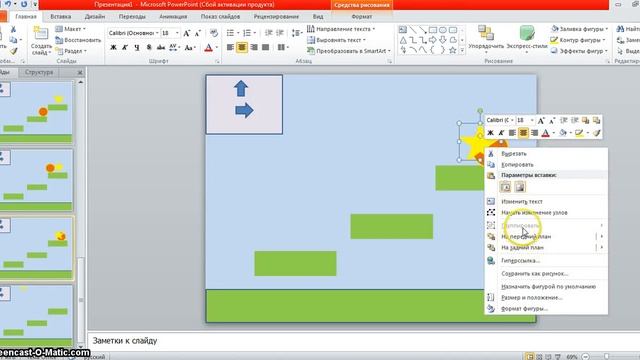Click mini toolbar shape fill bucket
This screenshot has width=640, height=360.
(563, 133)
